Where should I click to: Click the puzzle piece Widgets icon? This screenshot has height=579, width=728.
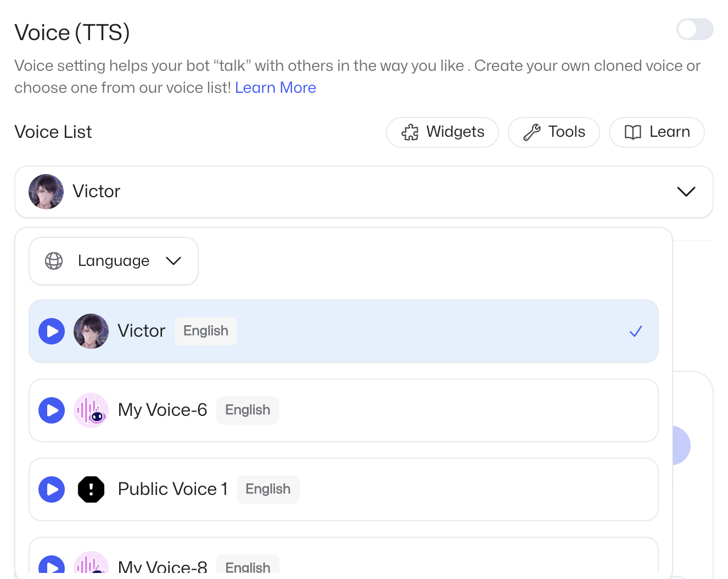click(410, 132)
